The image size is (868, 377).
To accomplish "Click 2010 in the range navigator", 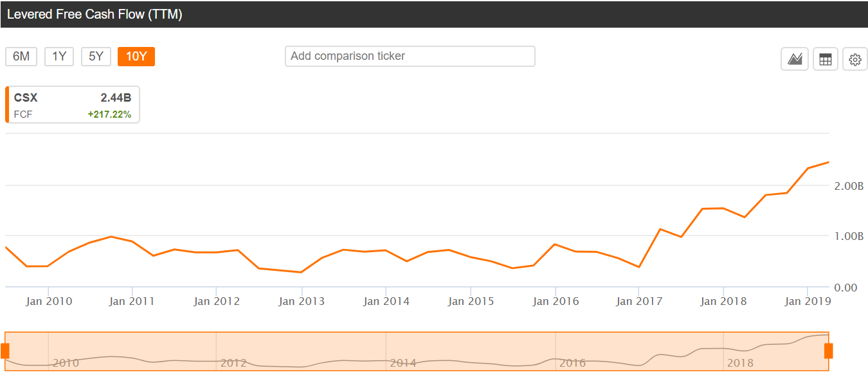I will [66, 363].
